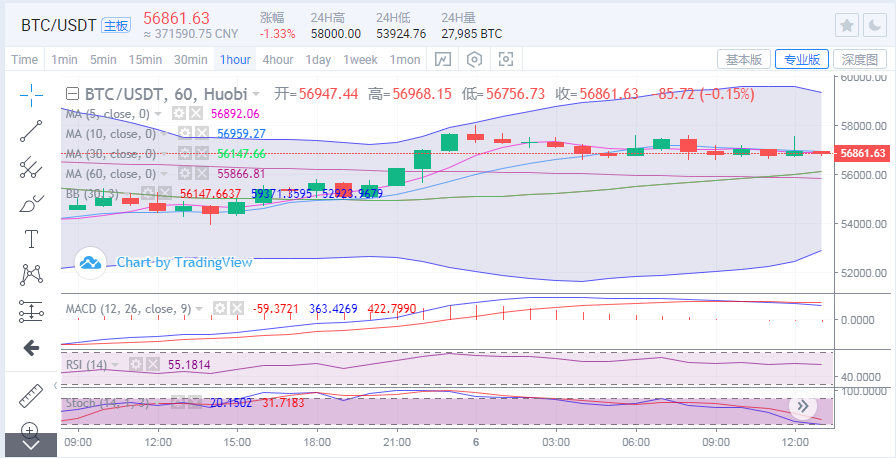This screenshot has width=896, height=458.
Task: Add BTC/USDT to favorites with star
Action: point(847,26)
